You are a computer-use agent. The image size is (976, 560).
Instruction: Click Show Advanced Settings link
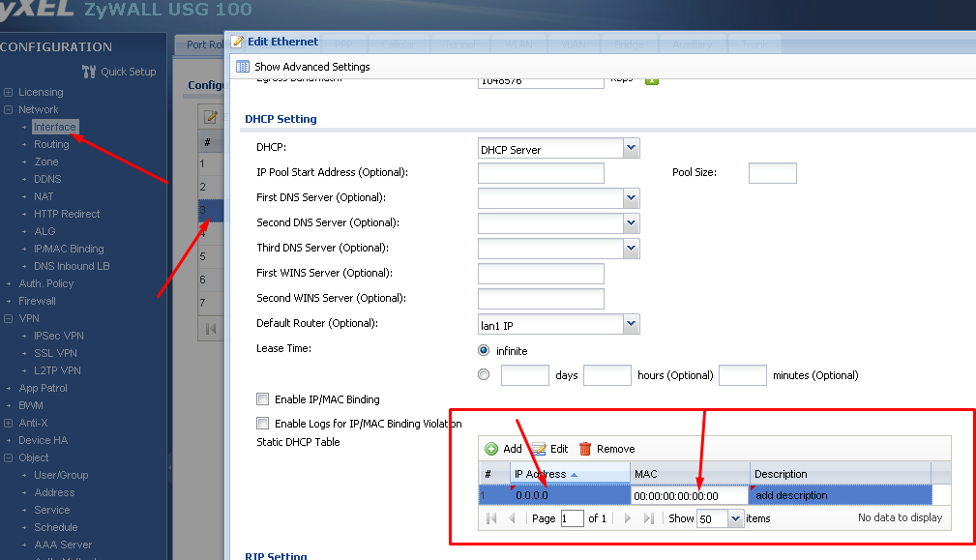pyautogui.click(x=311, y=67)
